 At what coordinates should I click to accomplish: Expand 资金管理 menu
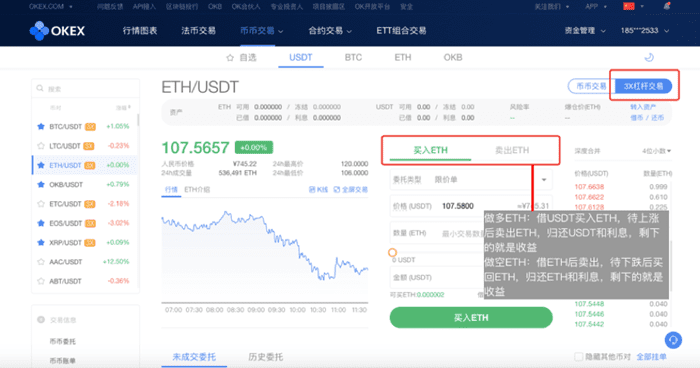coord(585,31)
